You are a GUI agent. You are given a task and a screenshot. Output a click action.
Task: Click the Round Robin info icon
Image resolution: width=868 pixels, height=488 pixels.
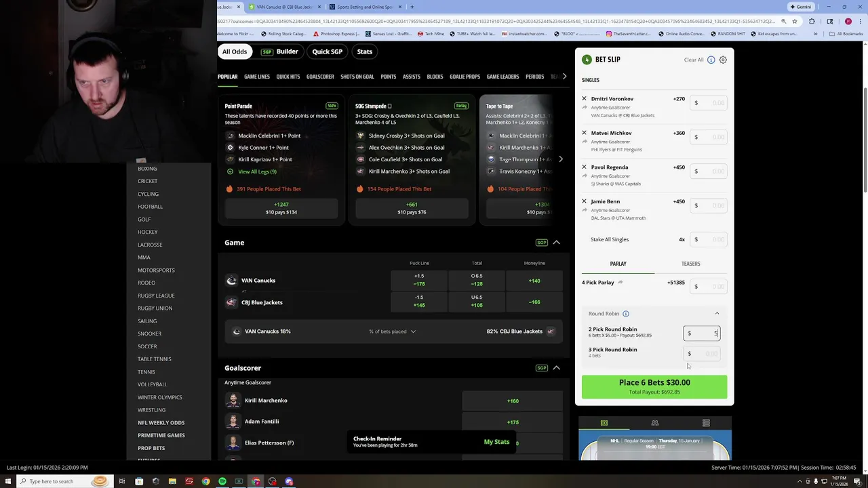[626, 314]
